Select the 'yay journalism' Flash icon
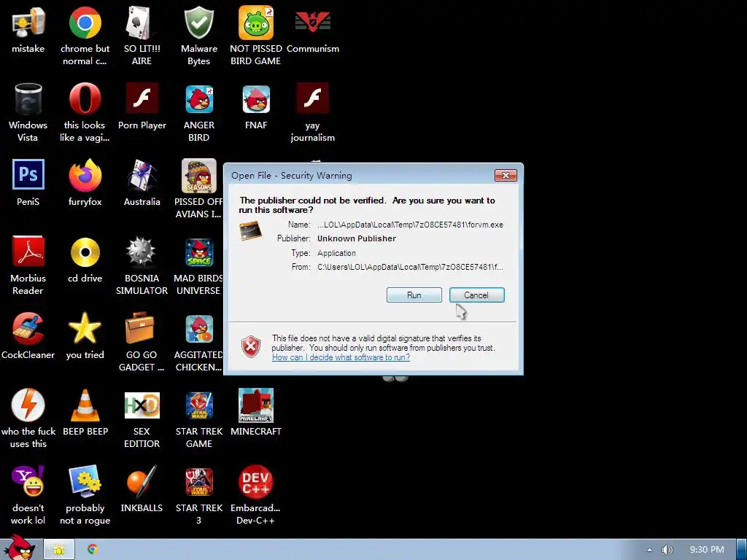This screenshot has height=560, width=747. 312,98
